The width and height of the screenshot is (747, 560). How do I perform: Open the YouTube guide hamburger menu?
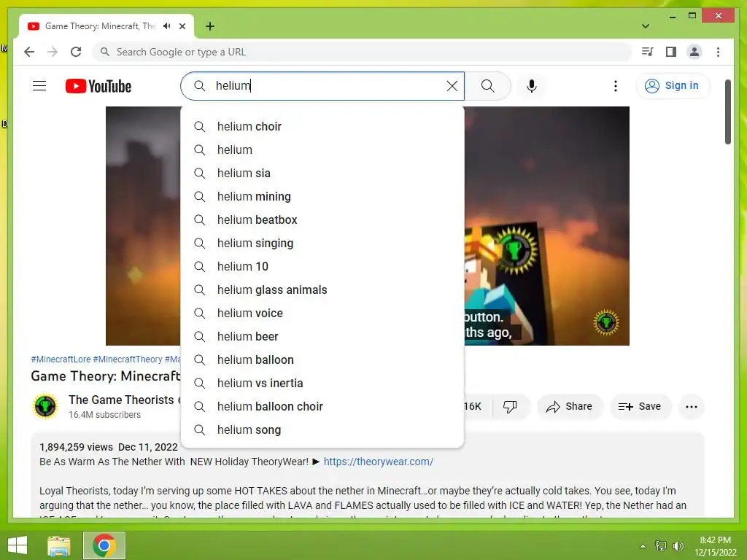click(x=39, y=86)
